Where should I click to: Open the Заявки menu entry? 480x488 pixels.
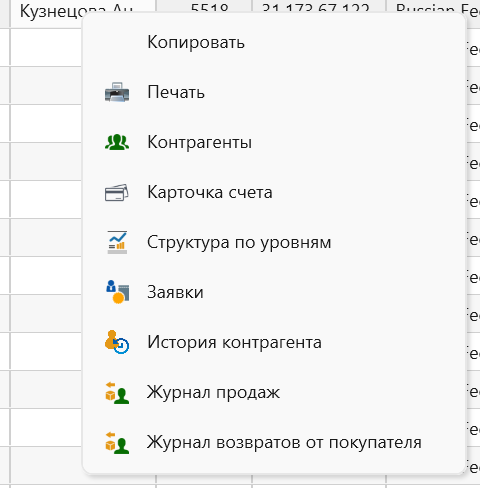(x=273, y=292)
